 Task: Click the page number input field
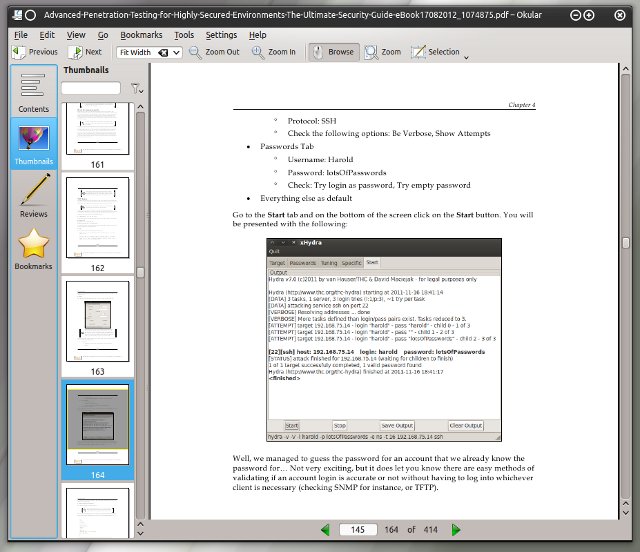coord(357,529)
